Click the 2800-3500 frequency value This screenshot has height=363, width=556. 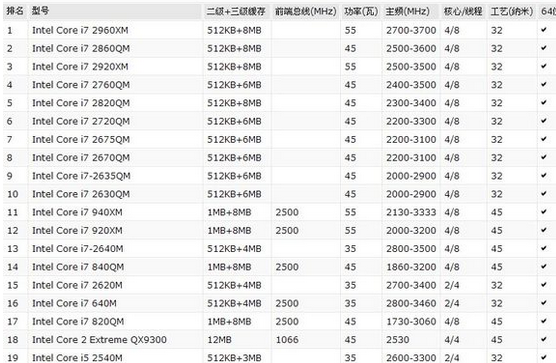click(x=411, y=249)
